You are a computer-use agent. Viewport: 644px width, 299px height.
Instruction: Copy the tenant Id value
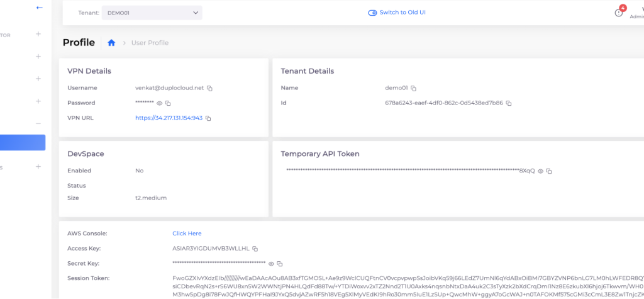point(509,103)
